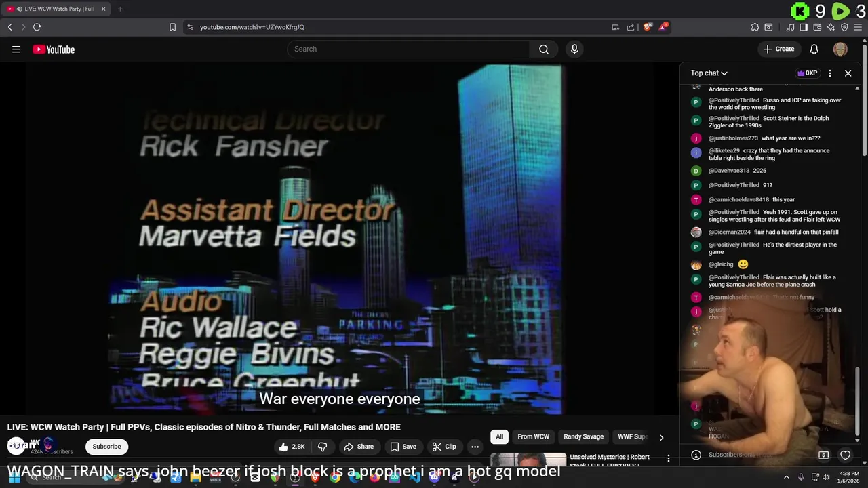Screen dimensions: 868x488
Task: Close the live chat panel
Action: click(x=848, y=73)
